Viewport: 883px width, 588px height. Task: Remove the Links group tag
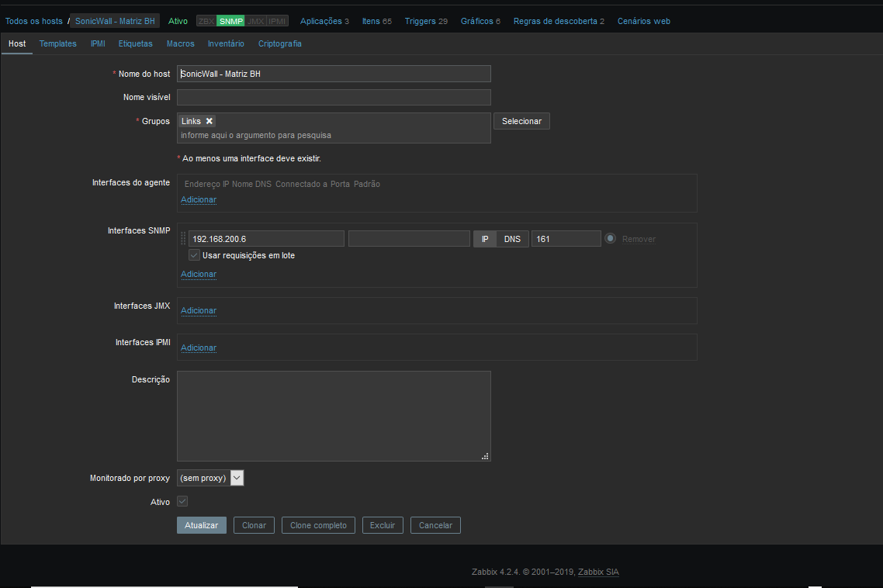click(x=209, y=122)
